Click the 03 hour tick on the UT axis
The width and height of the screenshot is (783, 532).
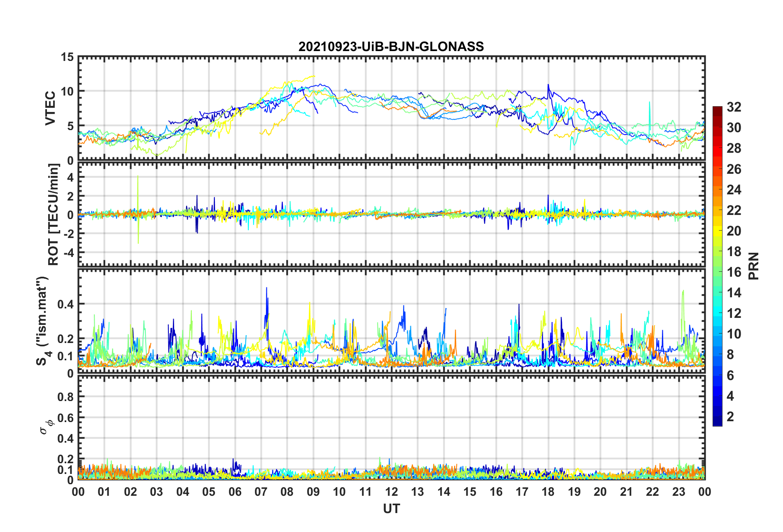coord(156,492)
